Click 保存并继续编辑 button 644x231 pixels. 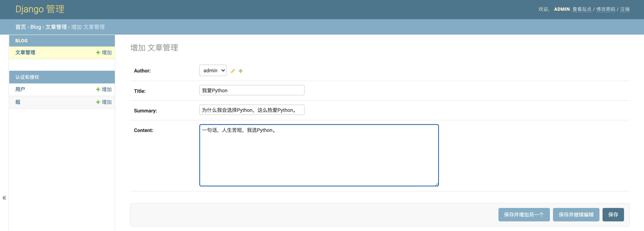click(x=576, y=214)
